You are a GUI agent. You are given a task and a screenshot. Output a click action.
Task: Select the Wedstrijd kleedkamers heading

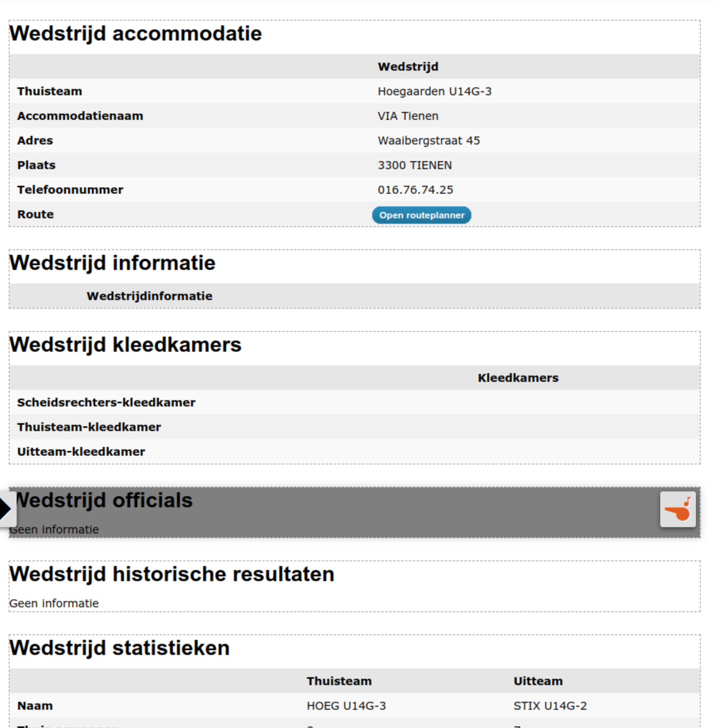[x=125, y=345]
